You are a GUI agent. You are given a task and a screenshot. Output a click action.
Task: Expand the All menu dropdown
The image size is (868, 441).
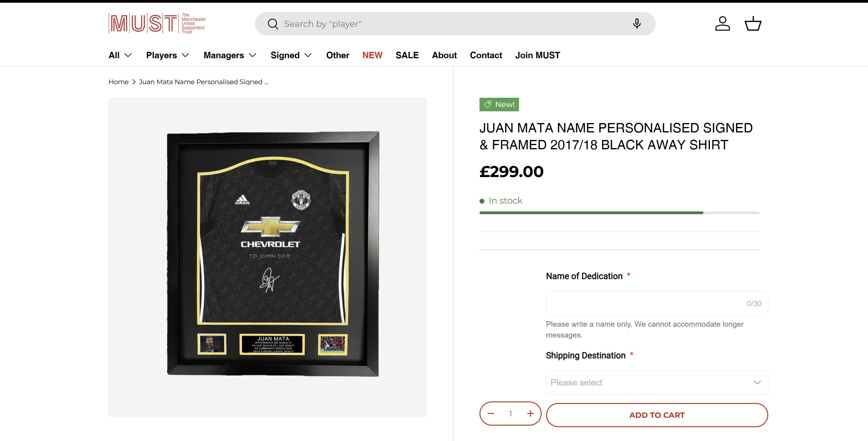pos(120,55)
